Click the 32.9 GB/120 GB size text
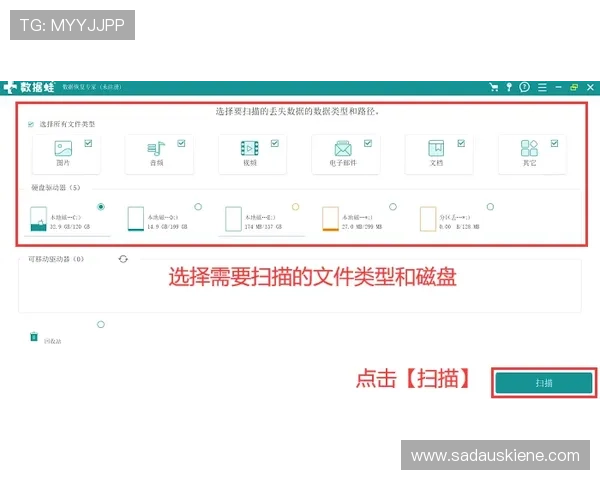The image size is (600, 480). 70,227
